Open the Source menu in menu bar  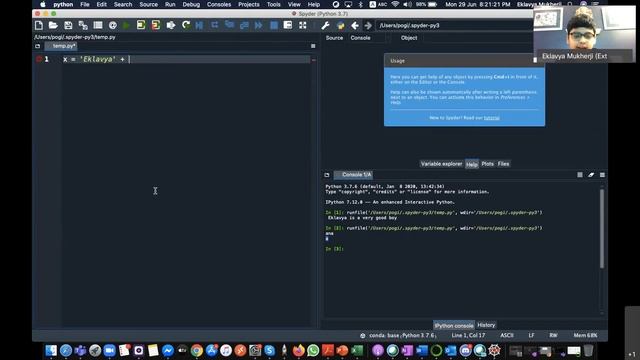[149, 4]
